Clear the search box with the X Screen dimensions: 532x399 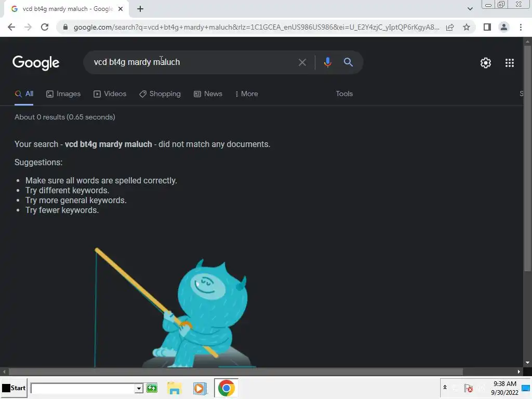tap(302, 62)
